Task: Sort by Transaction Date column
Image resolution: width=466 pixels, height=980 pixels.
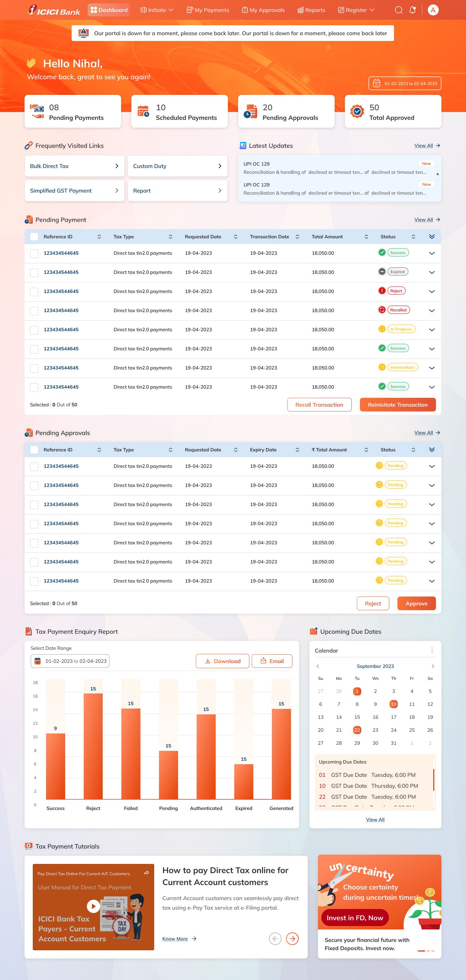Action: (297, 237)
